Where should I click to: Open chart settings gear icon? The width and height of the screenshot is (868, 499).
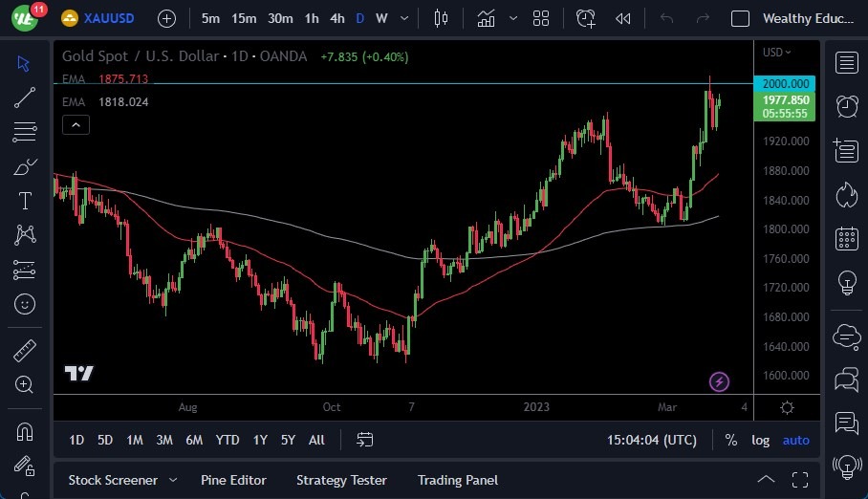click(x=787, y=407)
